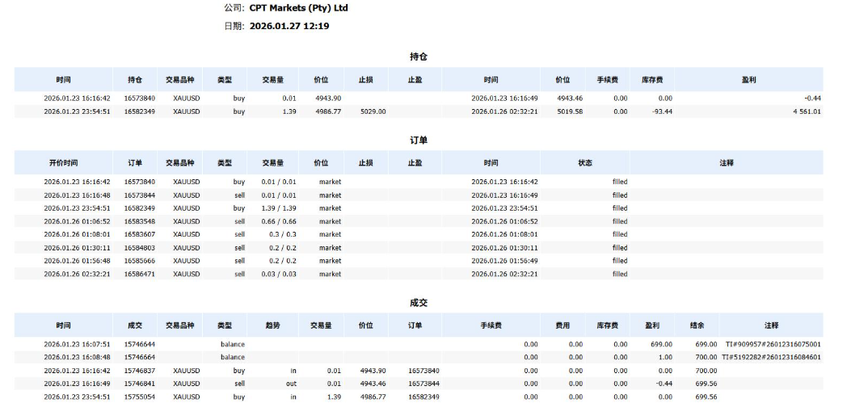This screenshot has width=868, height=403.
Task: Select order number 16586471
Action: 139,274
